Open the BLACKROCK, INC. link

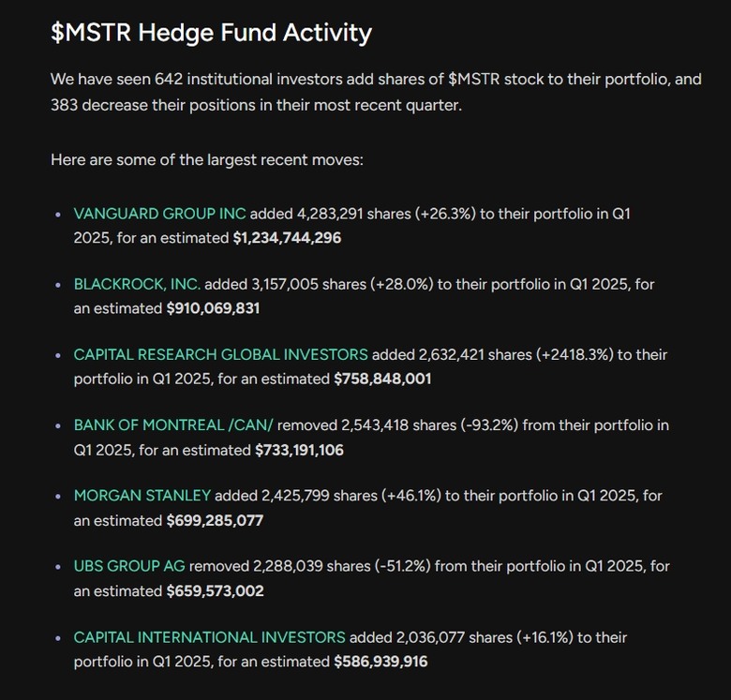137,284
